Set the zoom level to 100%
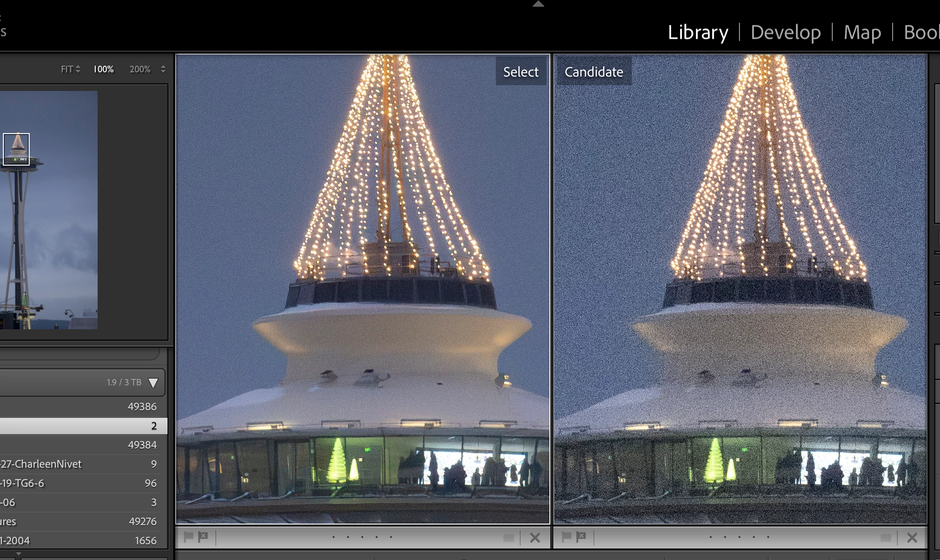Screen dimensions: 940x560 103,69
